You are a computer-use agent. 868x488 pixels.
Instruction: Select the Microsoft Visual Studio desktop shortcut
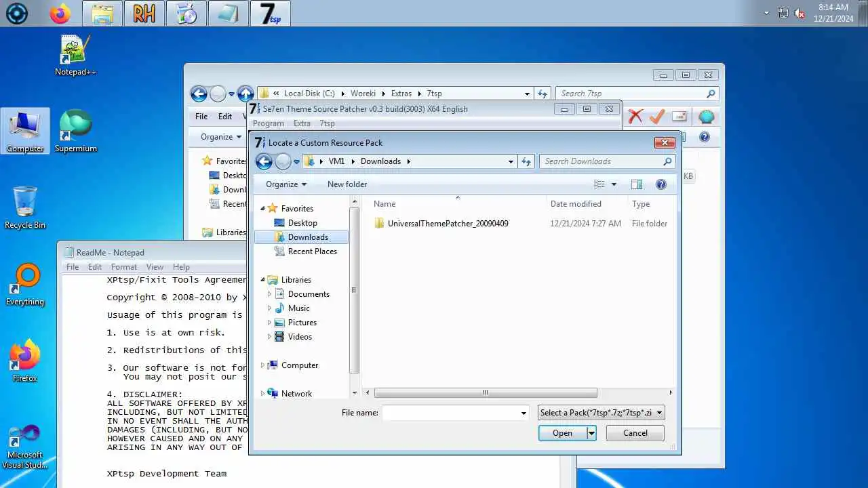point(25,446)
